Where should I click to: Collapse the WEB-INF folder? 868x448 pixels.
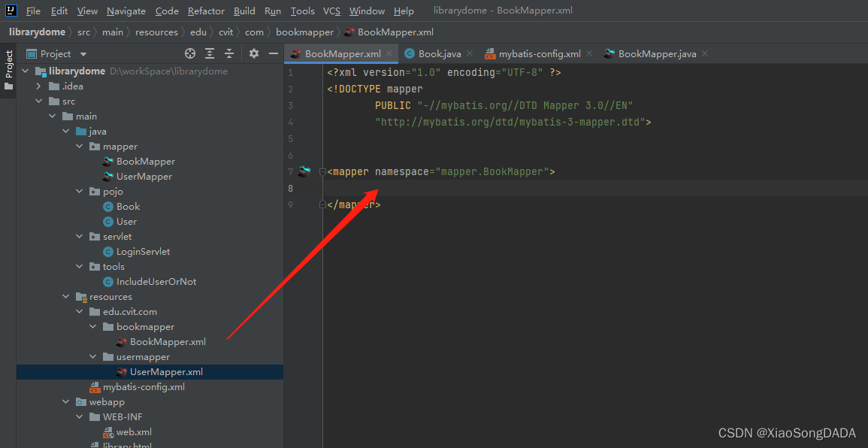pos(79,416)
